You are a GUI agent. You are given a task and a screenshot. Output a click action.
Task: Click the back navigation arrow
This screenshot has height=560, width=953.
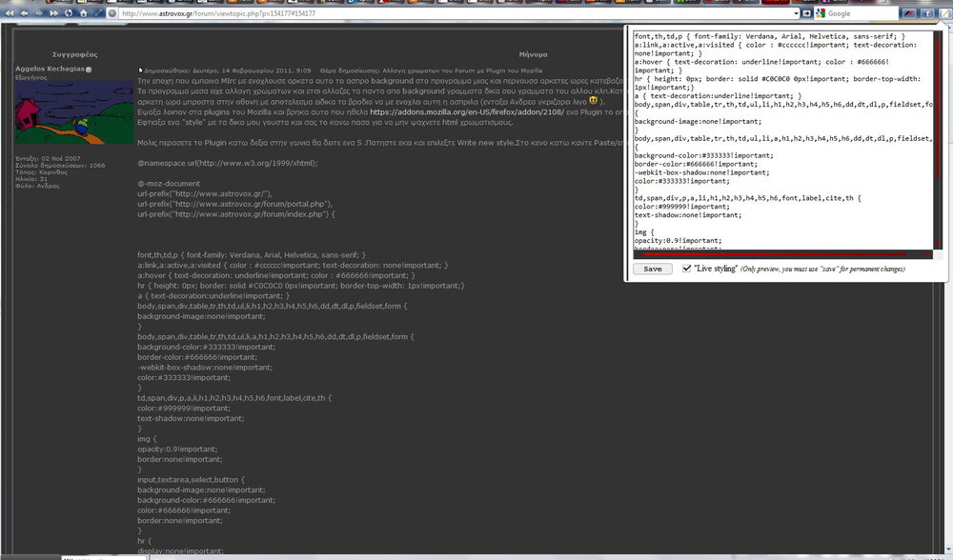23,13
